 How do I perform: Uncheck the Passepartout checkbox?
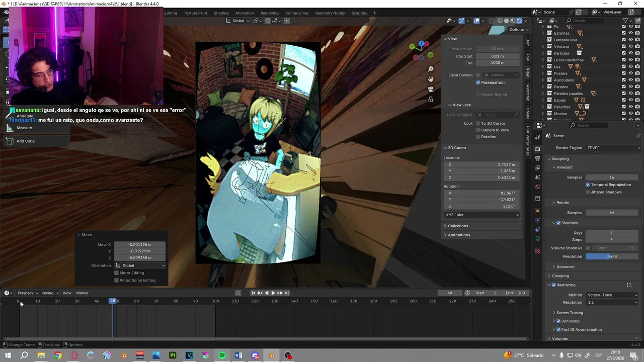(478, 82)
